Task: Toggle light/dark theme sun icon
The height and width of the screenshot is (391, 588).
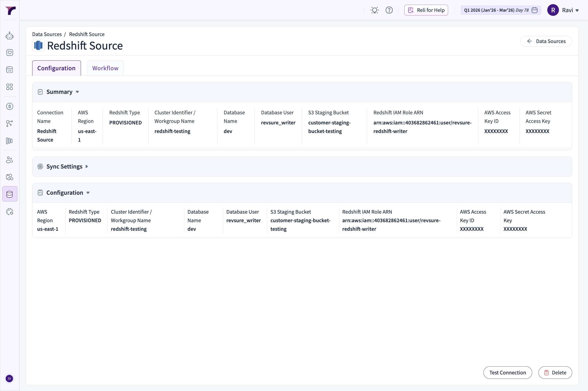Action: click(x=374, y=10)
